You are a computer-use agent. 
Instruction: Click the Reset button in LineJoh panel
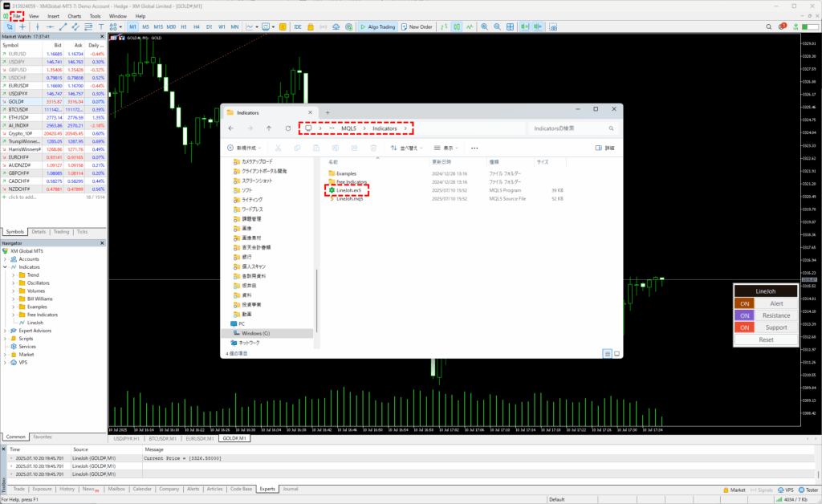point(766,339)
